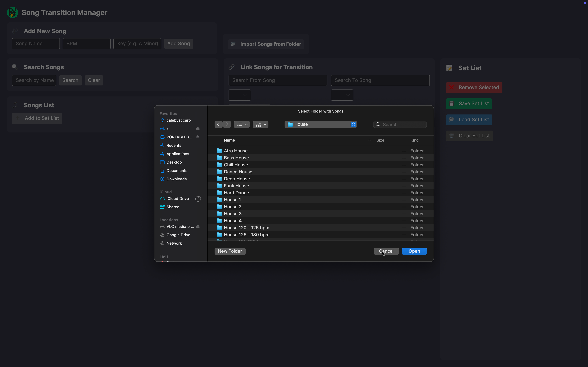Click the forward navigation arrow
The image size is (588, 367).
[x=227, y=124]
